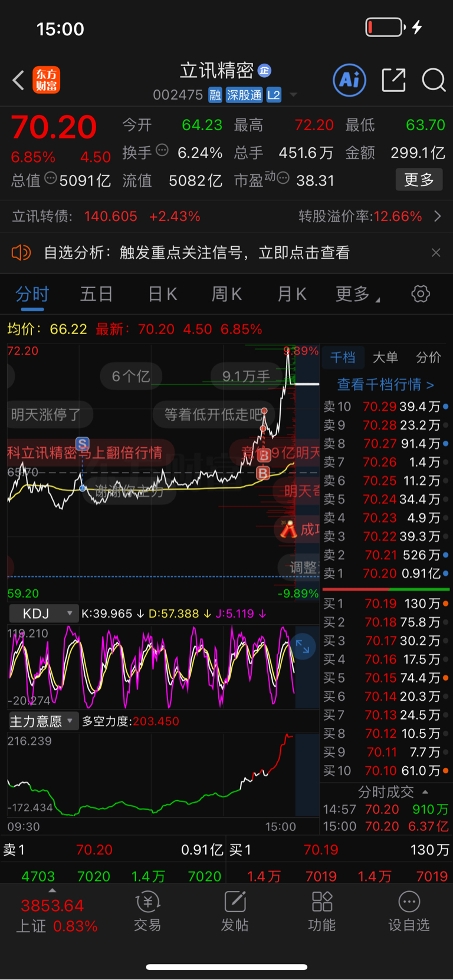This screenshot has width=453, height=980.
Task: Tap the 买1 price 70.19 order book row
Action: point(386,603)
